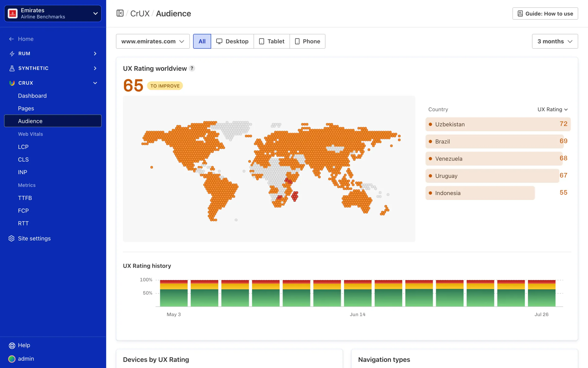Open Guide: How to use

(x=545, y=13)
